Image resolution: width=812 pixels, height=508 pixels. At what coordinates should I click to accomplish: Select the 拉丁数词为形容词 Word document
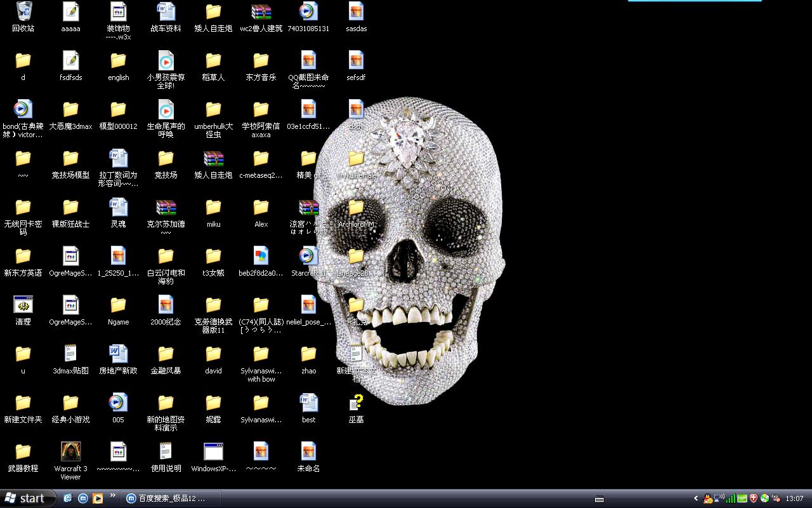coord(119,158)
